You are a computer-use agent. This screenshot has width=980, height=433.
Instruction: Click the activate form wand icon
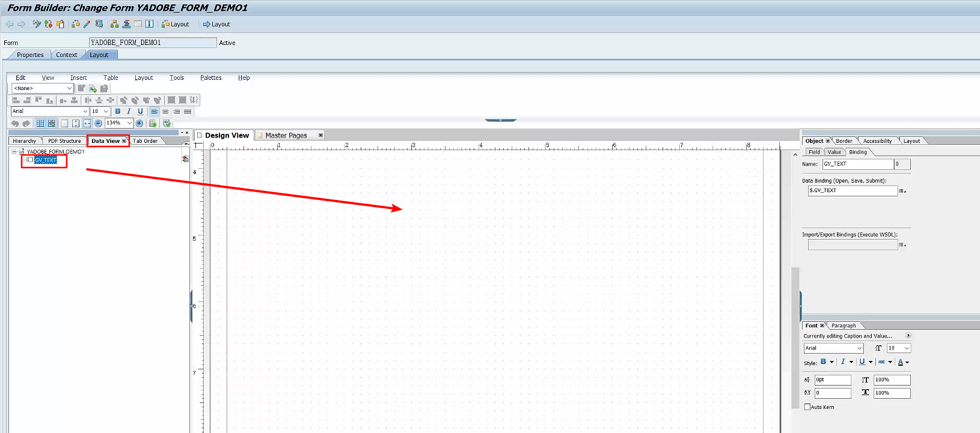pos(87,24)
